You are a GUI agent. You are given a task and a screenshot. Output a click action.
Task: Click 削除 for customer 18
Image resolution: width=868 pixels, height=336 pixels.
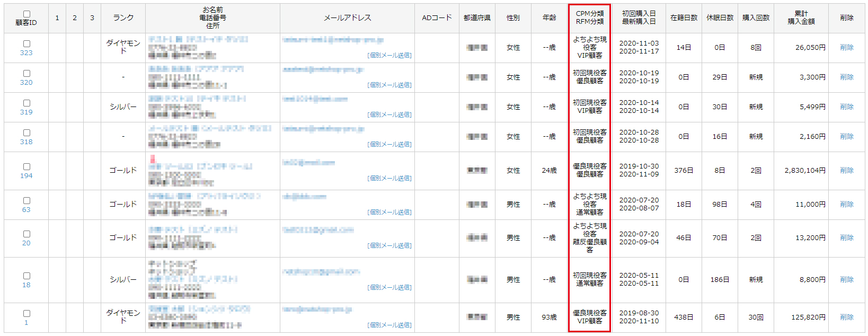click(846, 280)
